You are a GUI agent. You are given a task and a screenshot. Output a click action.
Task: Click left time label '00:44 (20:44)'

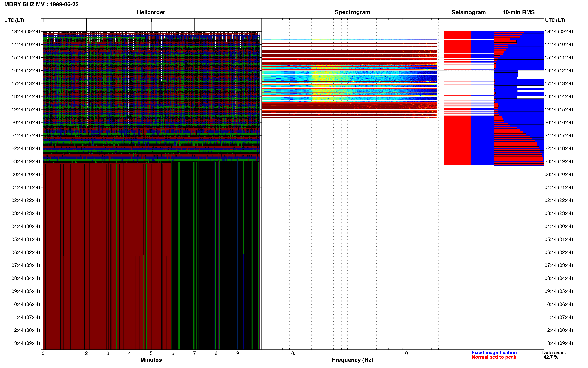(26, 174)
